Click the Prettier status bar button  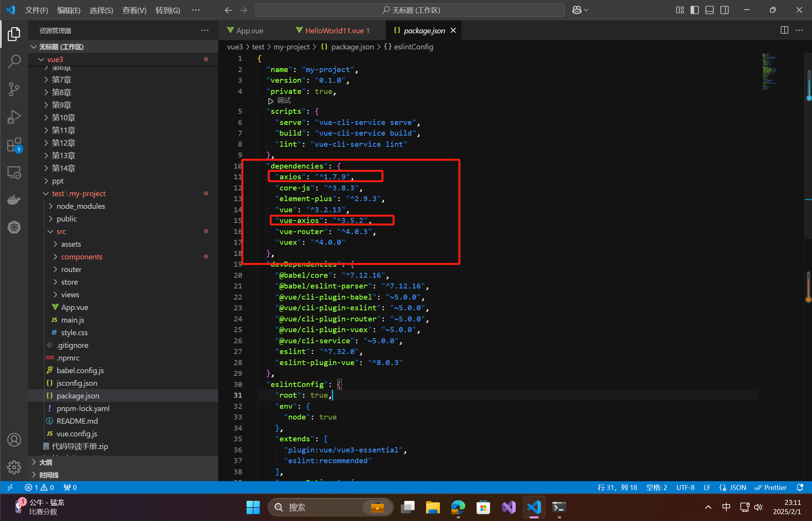point(771,487)
